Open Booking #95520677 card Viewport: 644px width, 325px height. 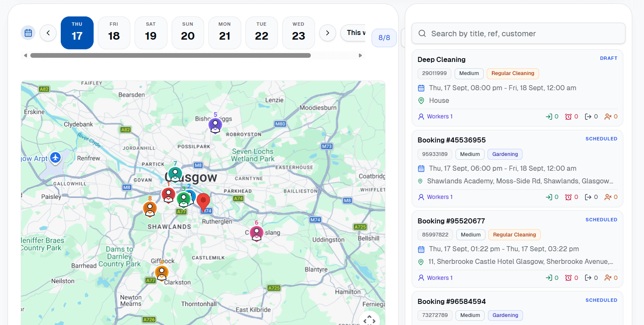coord(517,249)
